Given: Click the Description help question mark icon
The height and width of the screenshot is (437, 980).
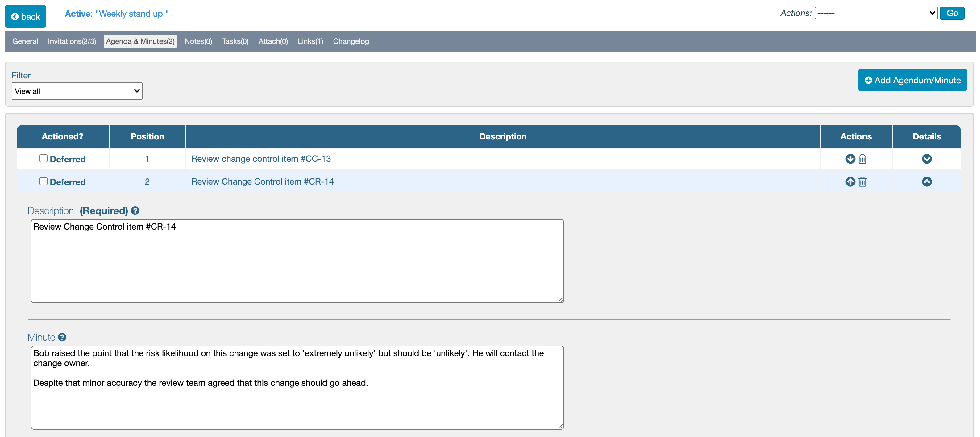Looking at the screenshot, I should tap(135, 210).
